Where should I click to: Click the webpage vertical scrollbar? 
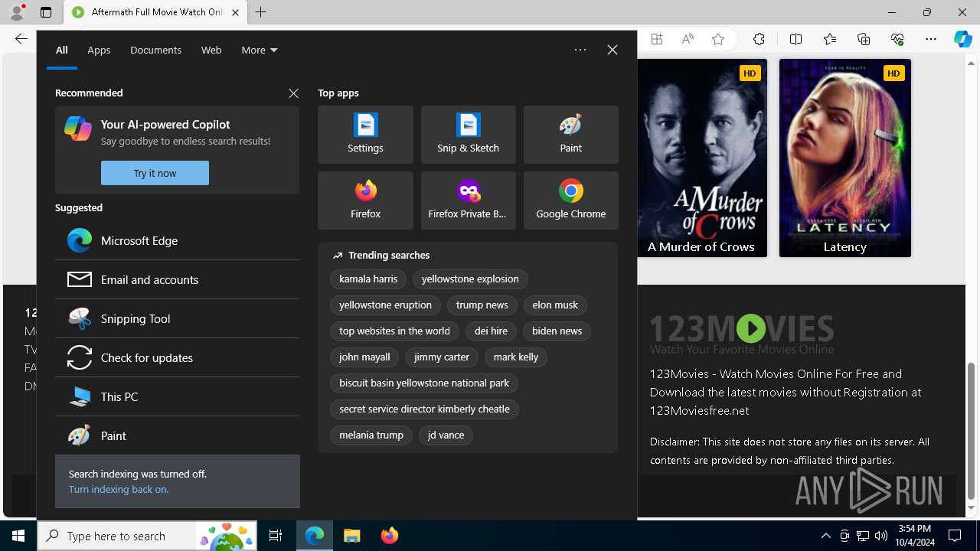pyautogui.click(x=972, y=431)
